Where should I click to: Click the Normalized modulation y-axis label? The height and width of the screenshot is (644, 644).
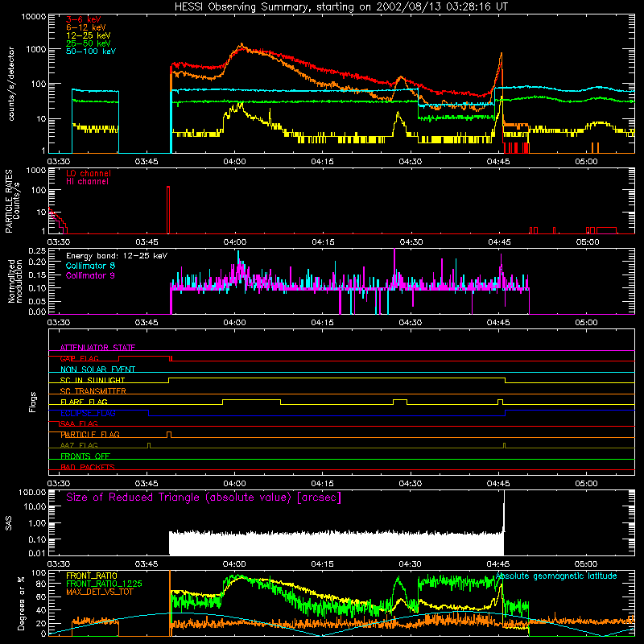14,281
